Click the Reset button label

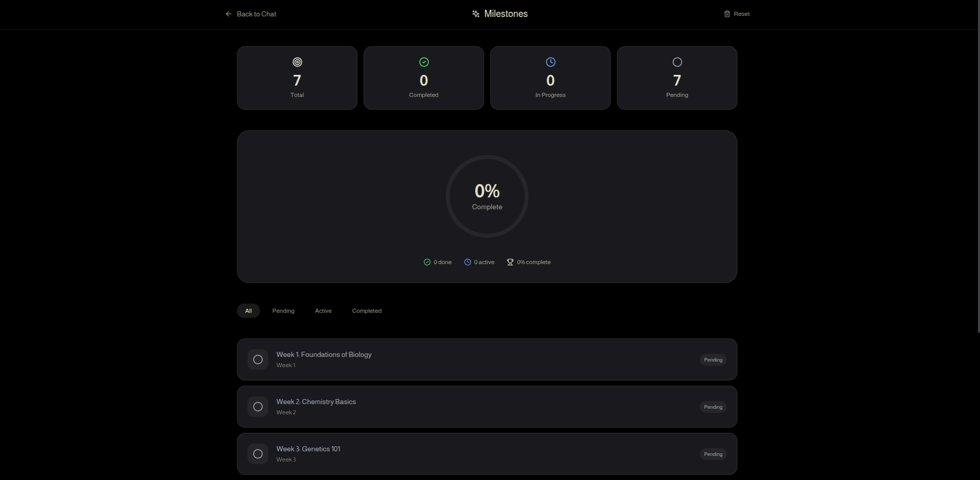[742, 14]
